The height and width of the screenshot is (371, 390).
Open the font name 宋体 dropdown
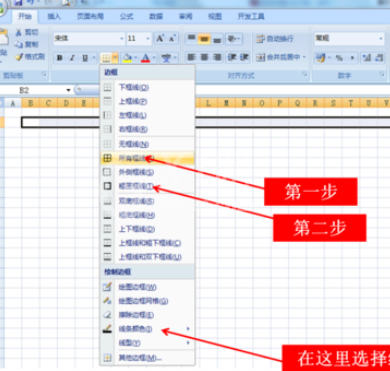(x=122, y=39)
